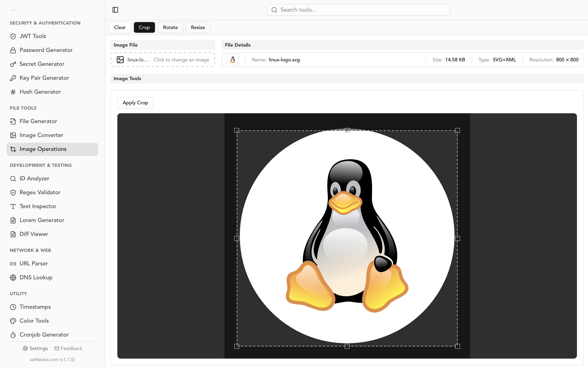Click the Hash Generator hash icon
This screenshot has height=368, width=588.
(x=13, y=92)
